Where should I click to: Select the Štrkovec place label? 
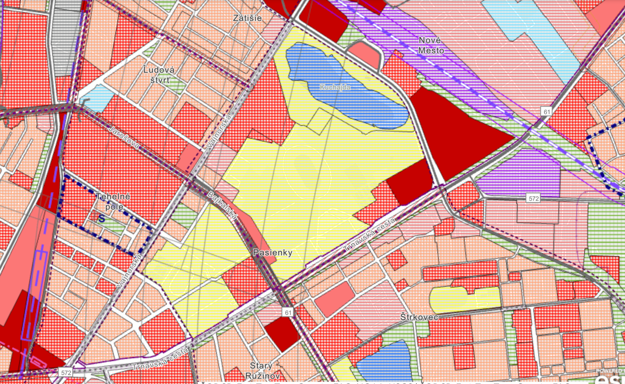coord(419,317)
